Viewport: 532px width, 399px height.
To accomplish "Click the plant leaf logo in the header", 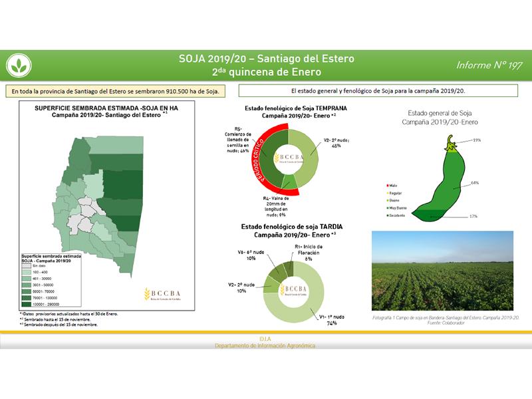I will (x=19, y=65).
